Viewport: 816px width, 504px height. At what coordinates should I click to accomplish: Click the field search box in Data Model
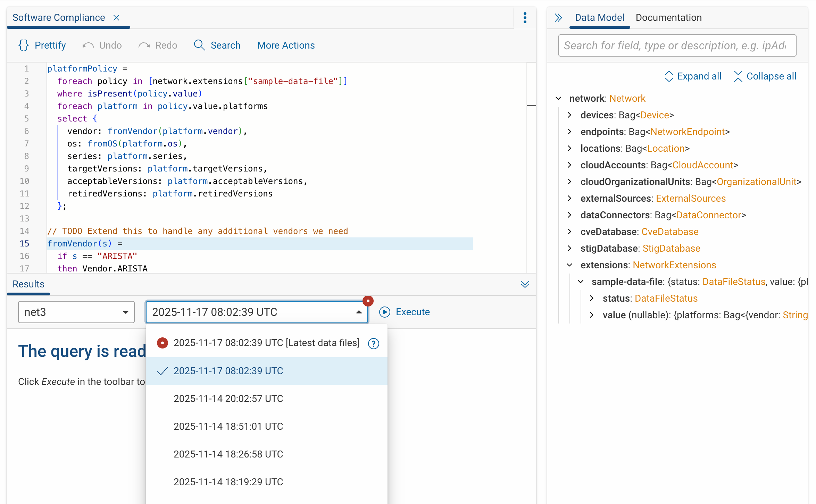[676, 45]
